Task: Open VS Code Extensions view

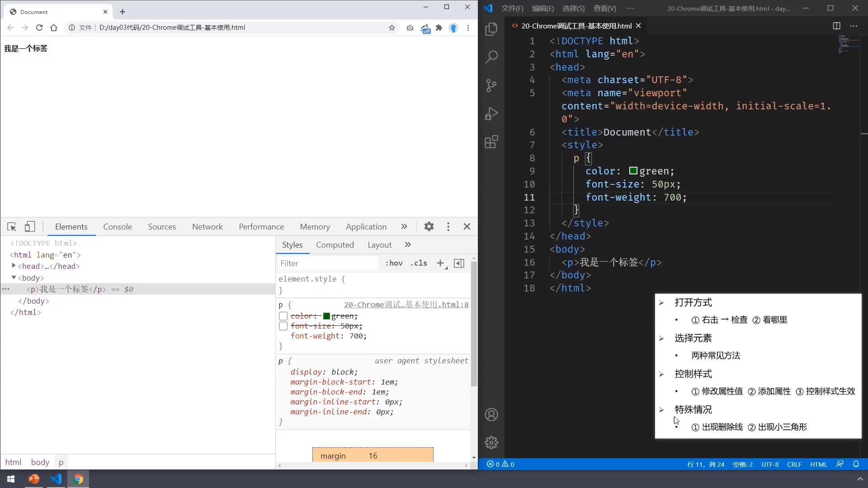Action: pyautogui.click(x=491, y=142)
